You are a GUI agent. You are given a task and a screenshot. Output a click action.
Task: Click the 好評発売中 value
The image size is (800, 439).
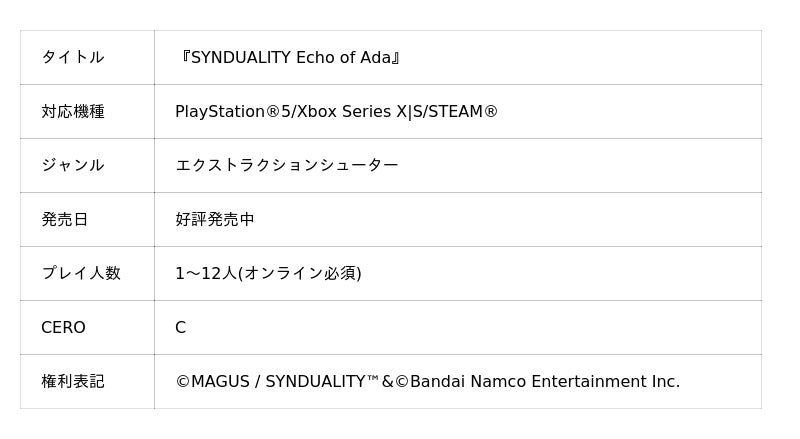[215, 220]
